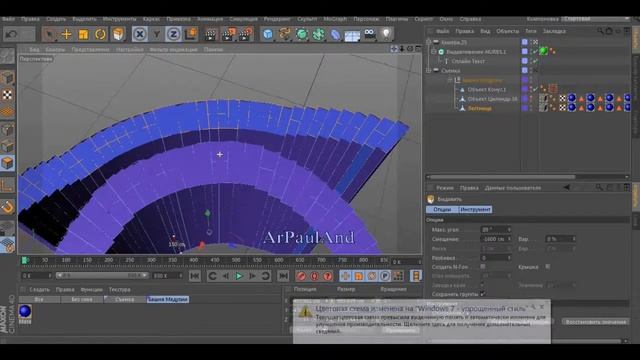Toggle the green checkmark of Выдавливание NURBS.1
This screenshot has height=360, width=640.
(x=535, y=51)
